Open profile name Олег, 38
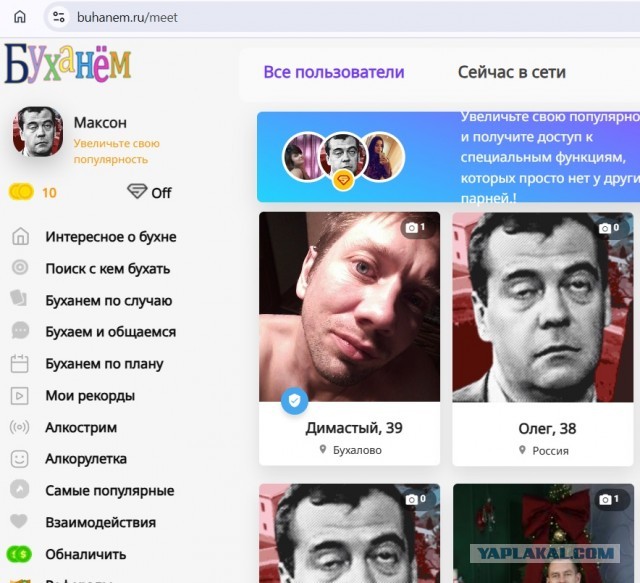The image size is (640, 583). 547,429
